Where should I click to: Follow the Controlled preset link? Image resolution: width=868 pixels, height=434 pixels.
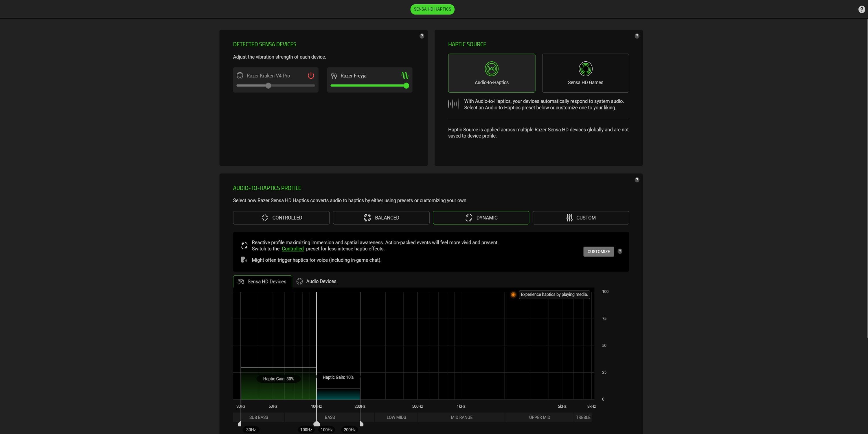coord(293,249)
